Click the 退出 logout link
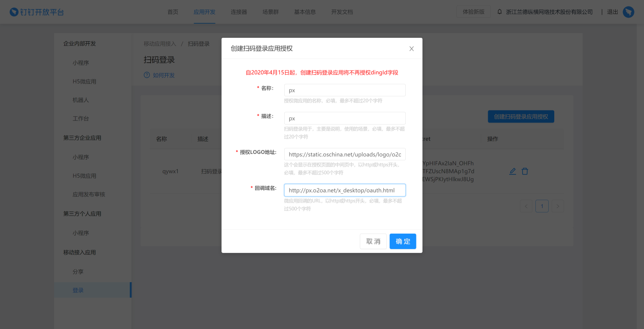The width and height of the screenshot is (644, 329). pyautogui.click(x=613, y=12)
